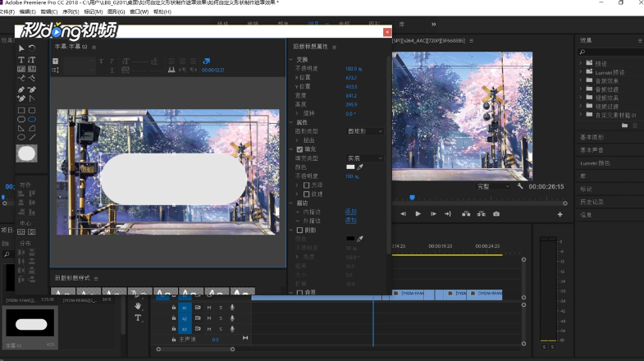Expand the 视频效果 video effects folder
644x361 pixels.
point(581,98)
